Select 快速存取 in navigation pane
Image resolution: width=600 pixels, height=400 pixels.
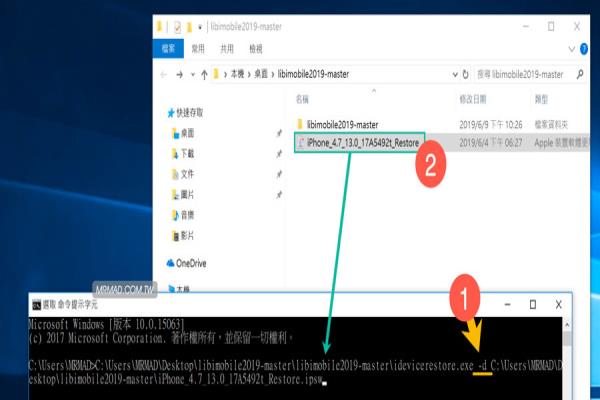tap(185, 113)
